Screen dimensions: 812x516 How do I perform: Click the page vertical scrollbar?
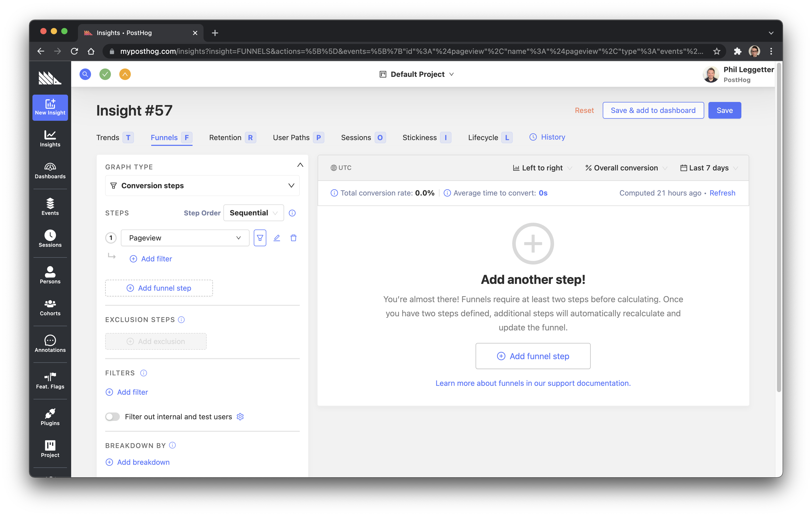(779, 227)
